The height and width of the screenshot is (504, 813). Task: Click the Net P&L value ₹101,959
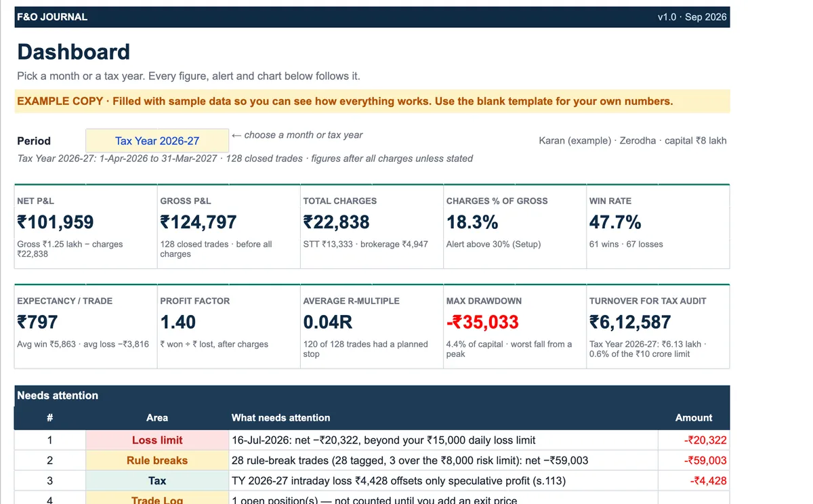pos(56,222)
